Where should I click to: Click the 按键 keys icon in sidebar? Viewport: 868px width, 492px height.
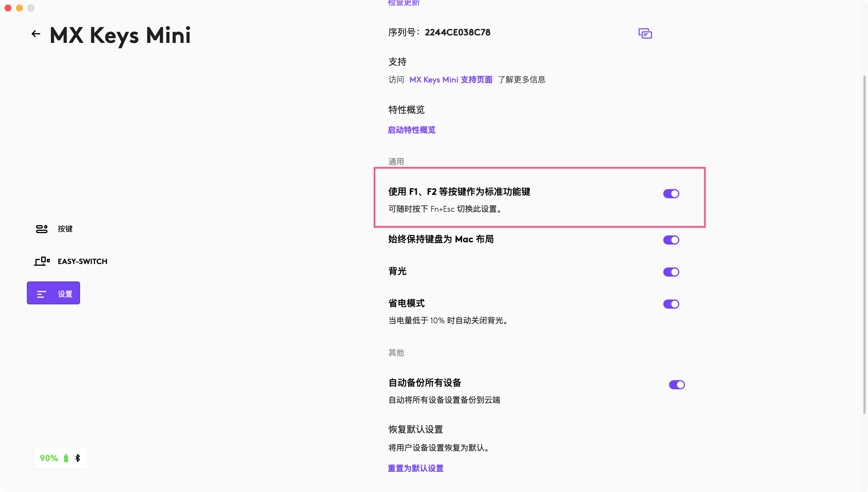coord(41,229)
